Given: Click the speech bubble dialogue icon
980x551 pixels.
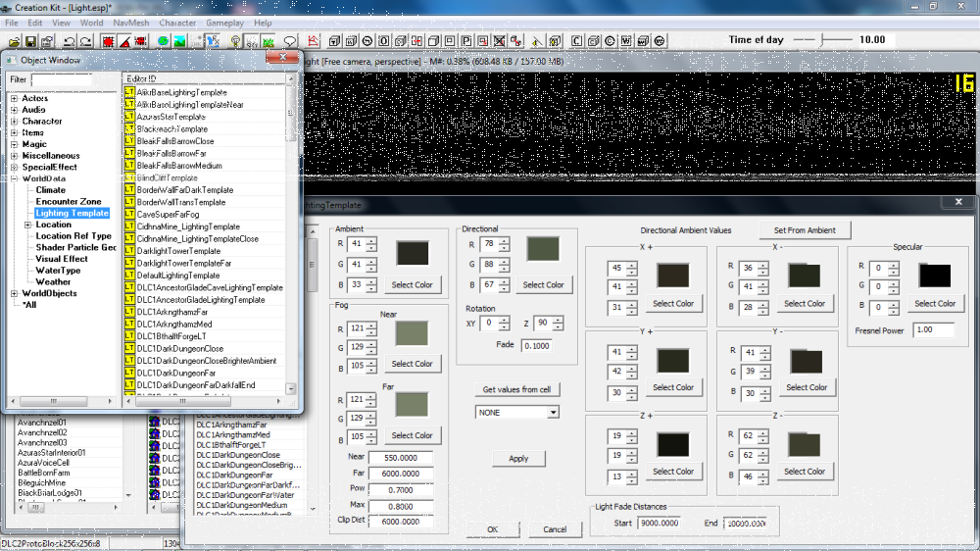Looking at the screenshot, I should tap(290, 41).
